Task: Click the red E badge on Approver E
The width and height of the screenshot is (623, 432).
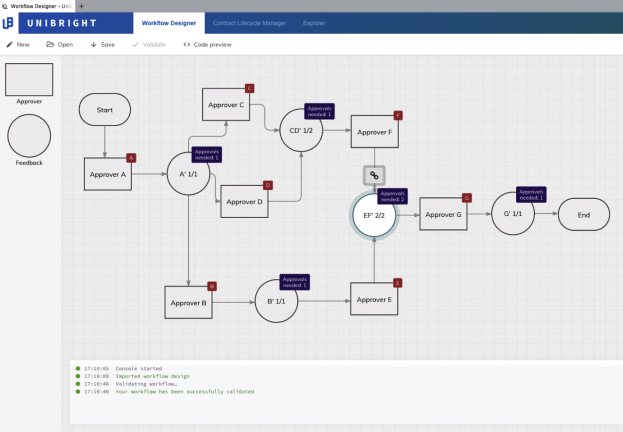Action: [x=397, y=283]
